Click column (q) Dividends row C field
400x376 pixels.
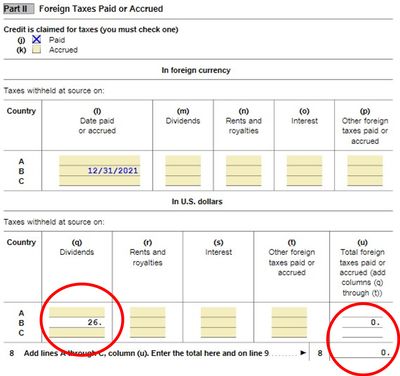tap(77, 332)
